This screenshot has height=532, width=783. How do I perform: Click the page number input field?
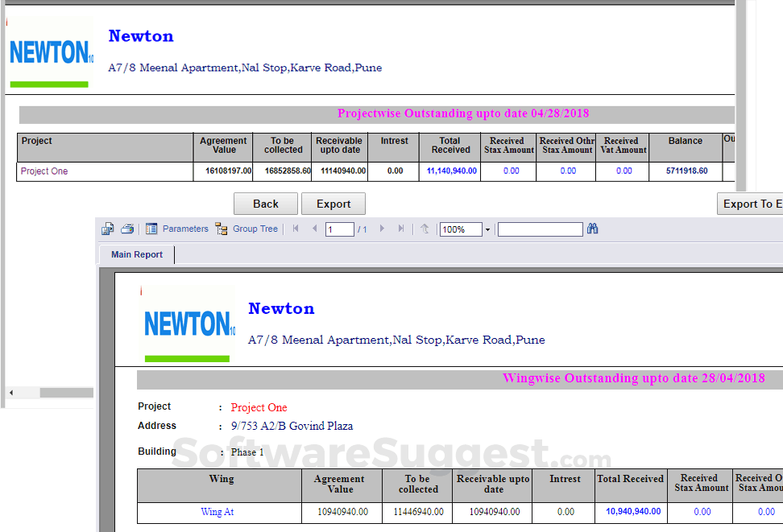[x=339, y=229]
